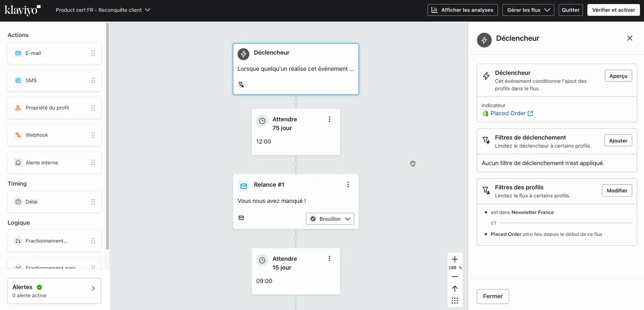The image size is (644, 310).
Task: Click Ajouter for trigger filters
Action: tap(618, 141)
